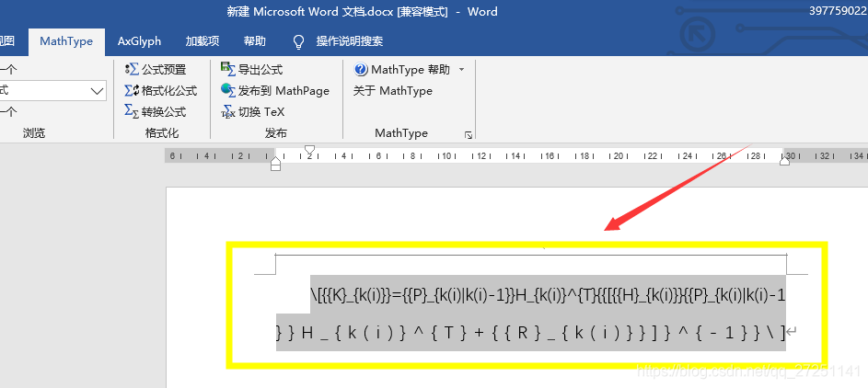Screen dimensions: 868x388
Task: Click the 导出公式 label
Action: click(260, 70)
